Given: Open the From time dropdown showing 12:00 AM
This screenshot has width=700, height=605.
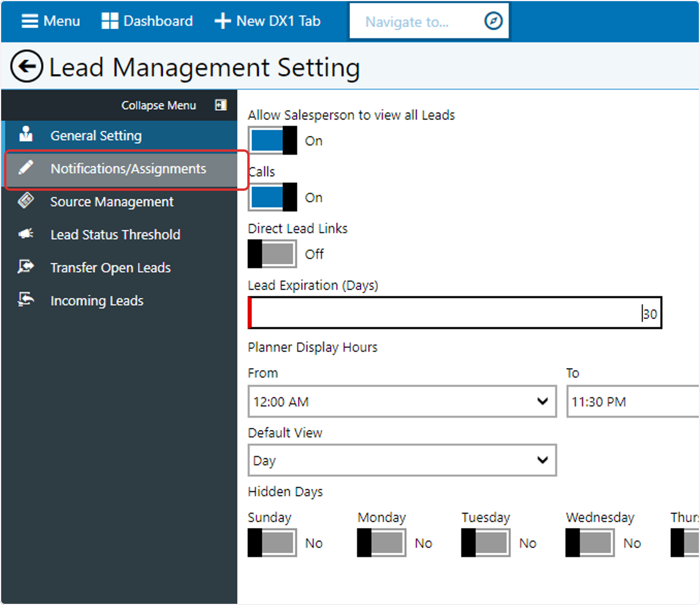Looking at the screenshot, I should pyautogui.click(x=402, y=401).
